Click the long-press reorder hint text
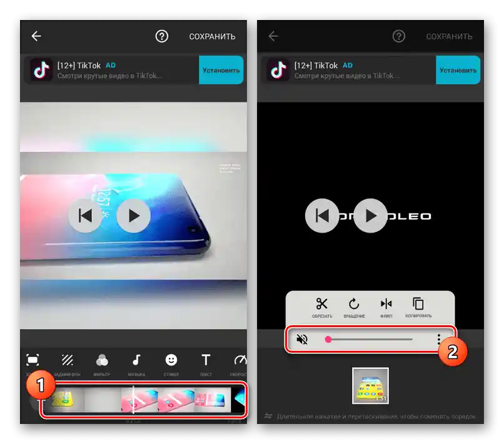This screenshot has width=504, height=444. click(376, 416)
